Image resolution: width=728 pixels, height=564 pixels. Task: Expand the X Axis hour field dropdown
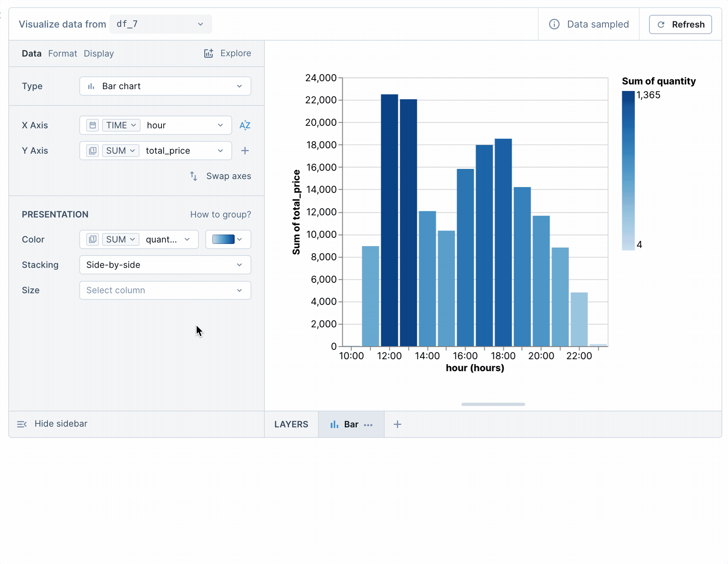[220, 125]
